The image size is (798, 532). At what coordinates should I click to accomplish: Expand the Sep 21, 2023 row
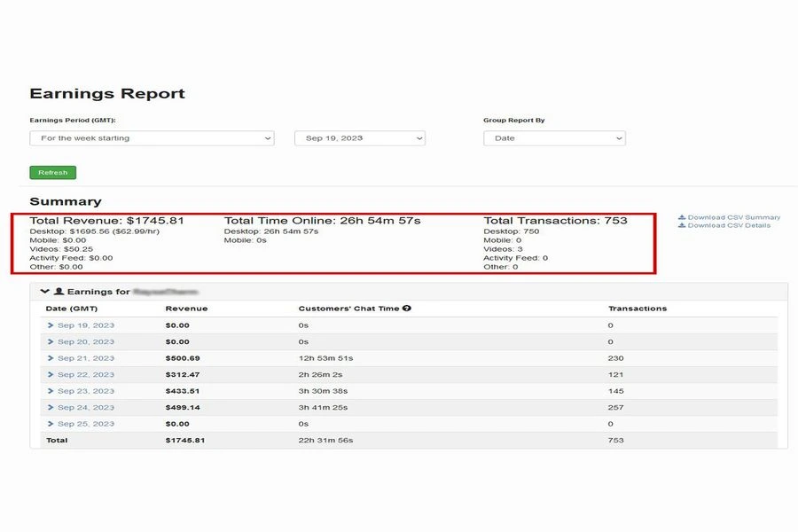(x=51, y=358)
